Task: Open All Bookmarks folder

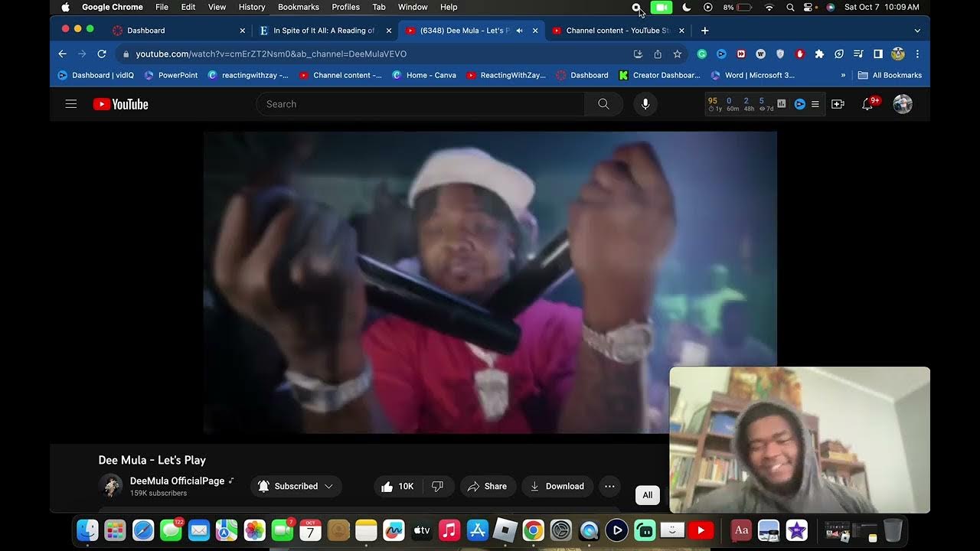Action: (x=890, y=75)
